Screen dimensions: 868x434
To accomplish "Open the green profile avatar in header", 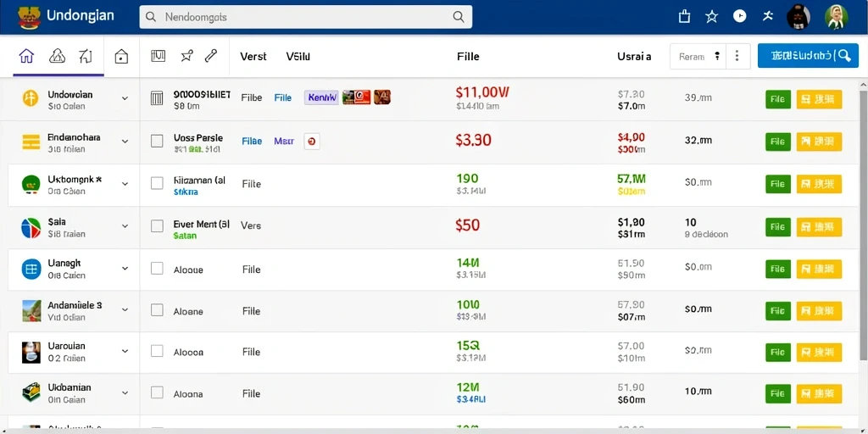I will (x=836, y=17).
